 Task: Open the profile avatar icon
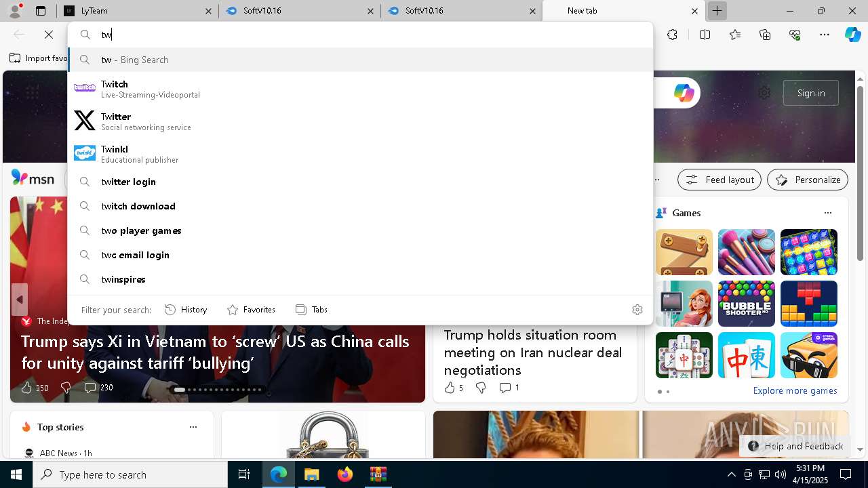(15, 11)
